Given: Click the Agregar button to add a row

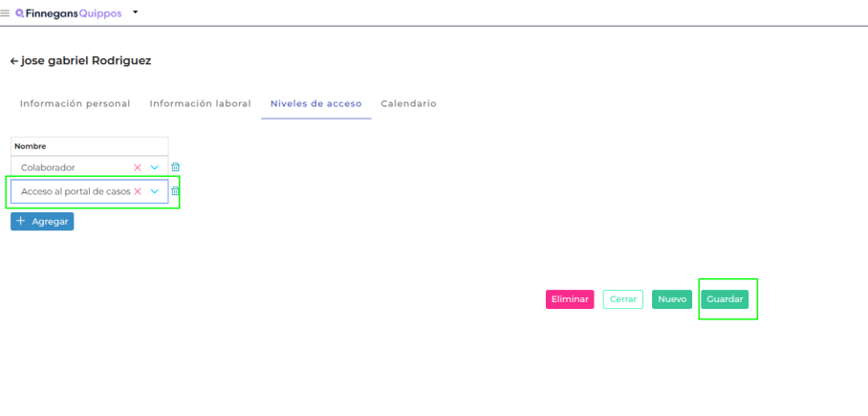Looking at the screenshot, I should click(x=42, y=221).
